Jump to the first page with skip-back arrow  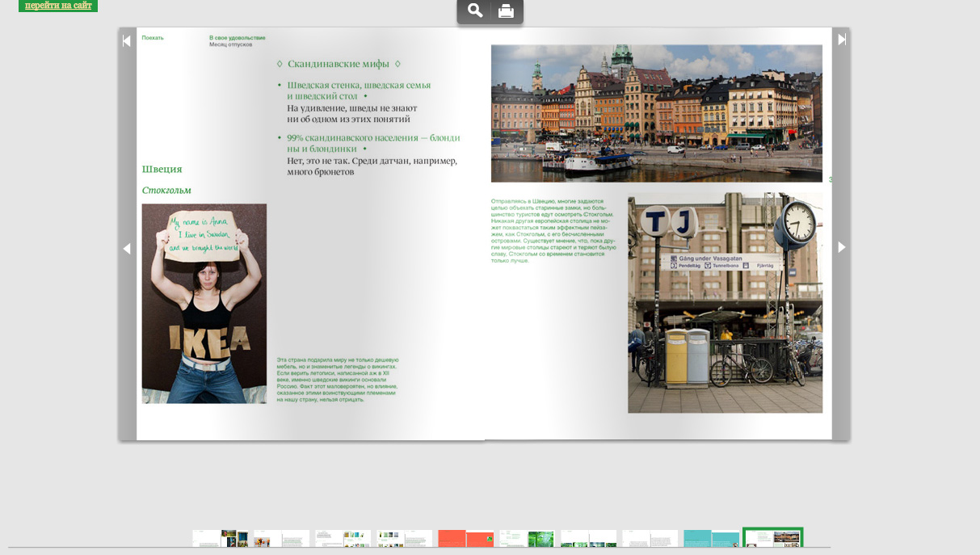127,40
